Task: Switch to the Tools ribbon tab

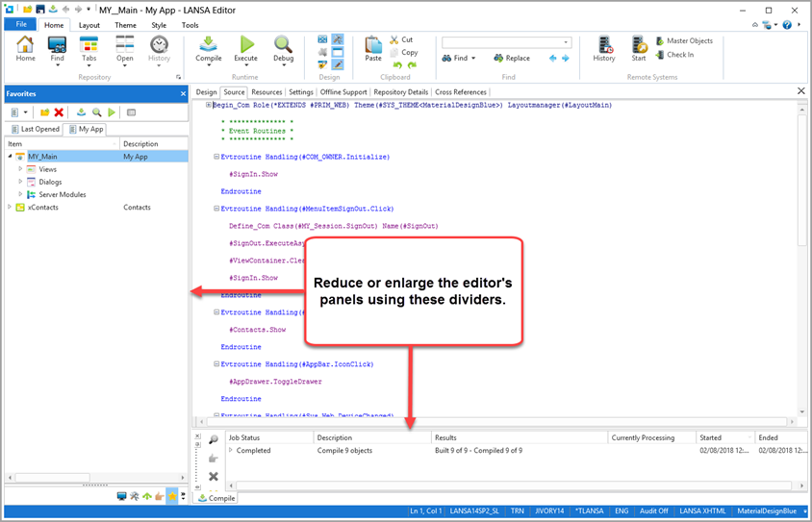Action: [x=190, y=25]
